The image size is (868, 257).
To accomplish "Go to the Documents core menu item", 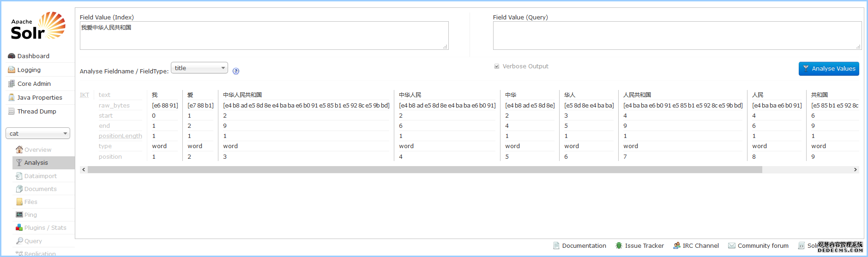I will click(40, 189).
